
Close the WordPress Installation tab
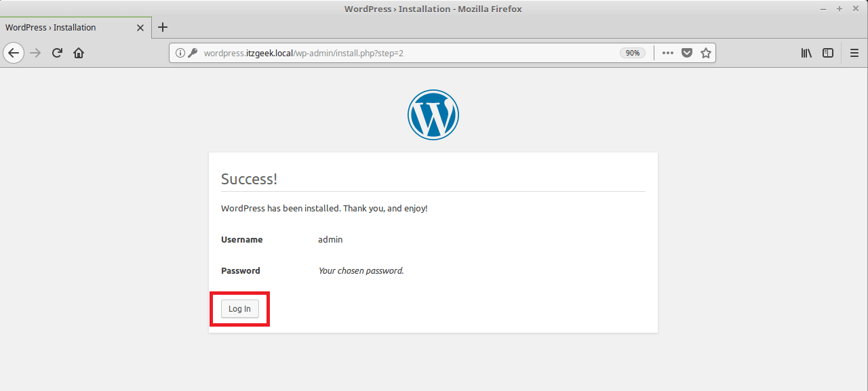click(140, 28)
